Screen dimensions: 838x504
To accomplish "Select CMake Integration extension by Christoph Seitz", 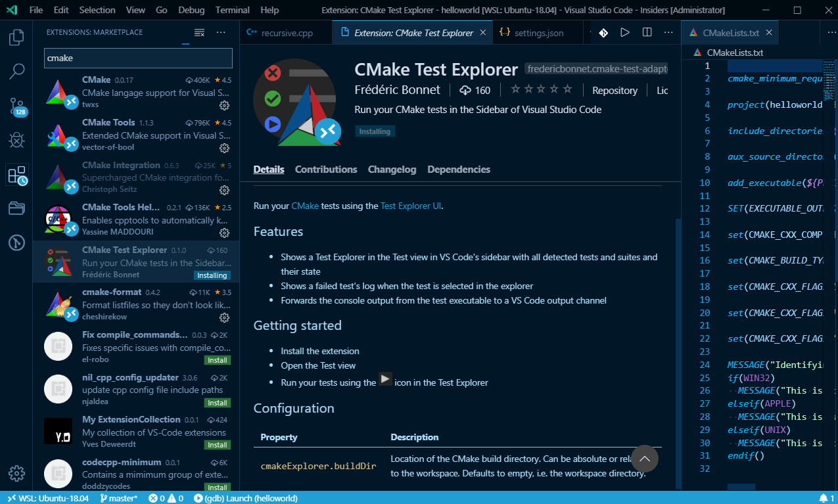I will pos(136,177).
